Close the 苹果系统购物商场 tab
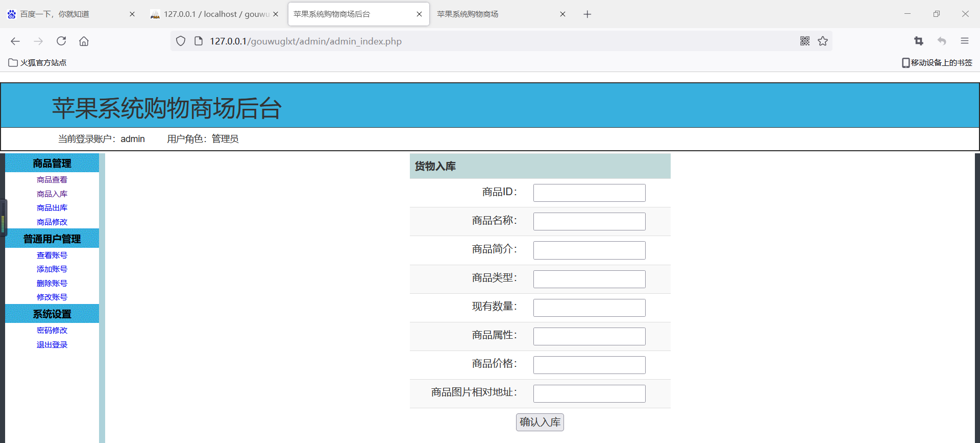980x443 pixels. point(562,14)
